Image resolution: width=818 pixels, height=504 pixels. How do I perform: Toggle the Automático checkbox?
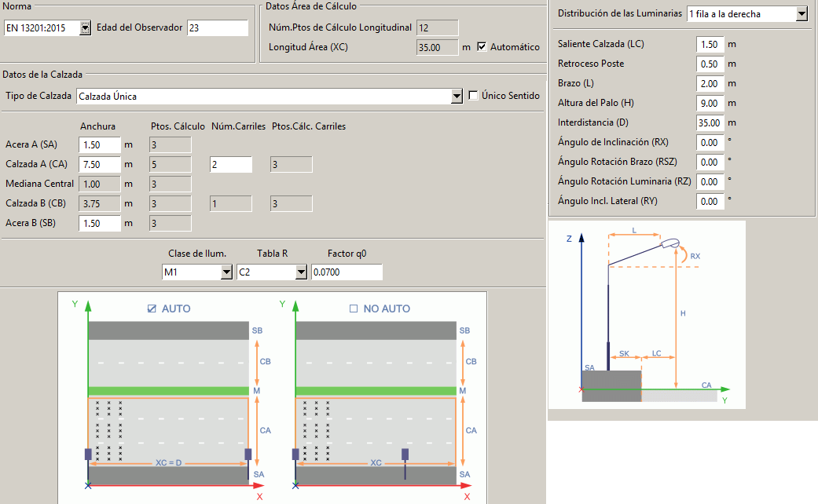[x=482, y=47]
